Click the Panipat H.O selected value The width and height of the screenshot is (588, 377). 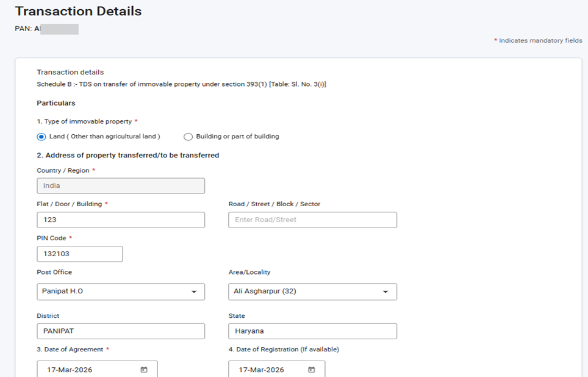click(x=63, y=292)
